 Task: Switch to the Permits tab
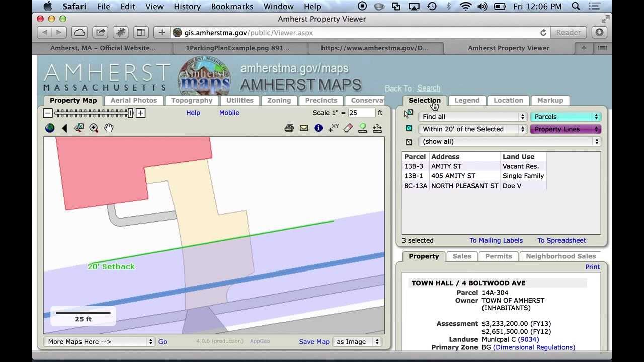(x=499, y=256)
